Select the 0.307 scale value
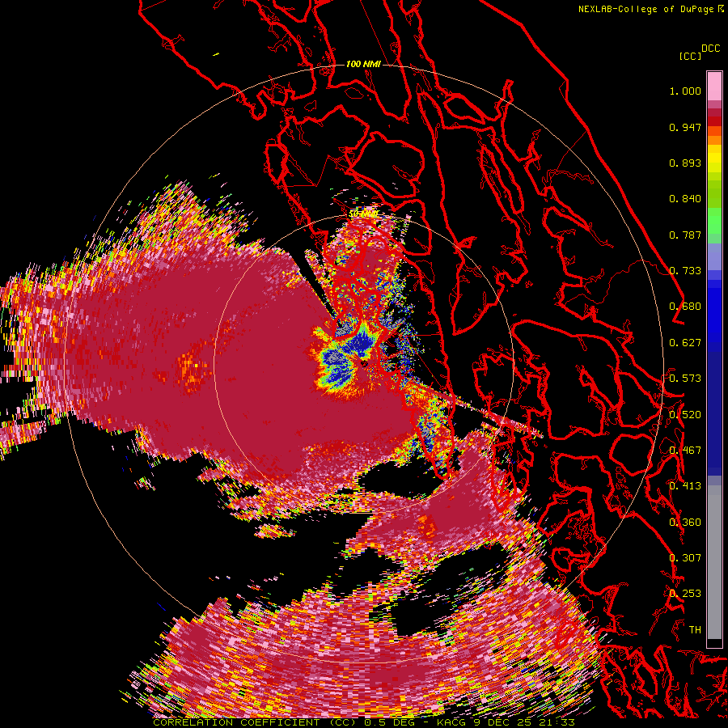This screenshot has height=728, width=728. (x=685, y=558)
